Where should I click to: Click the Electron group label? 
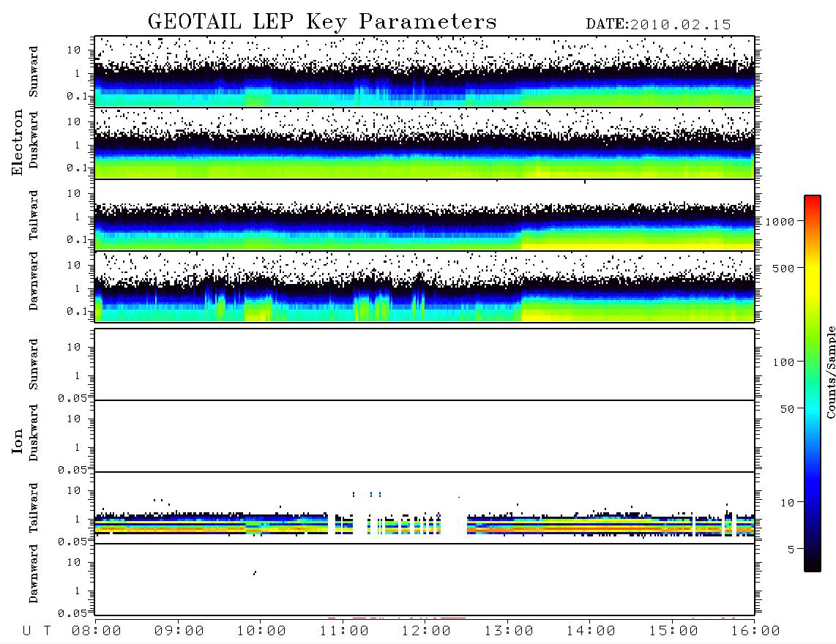point(18,143)
